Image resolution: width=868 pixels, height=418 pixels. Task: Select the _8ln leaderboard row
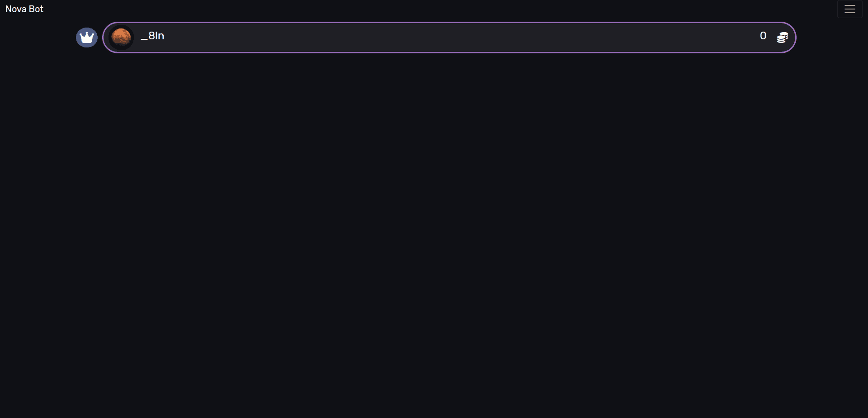pos(449,38)
